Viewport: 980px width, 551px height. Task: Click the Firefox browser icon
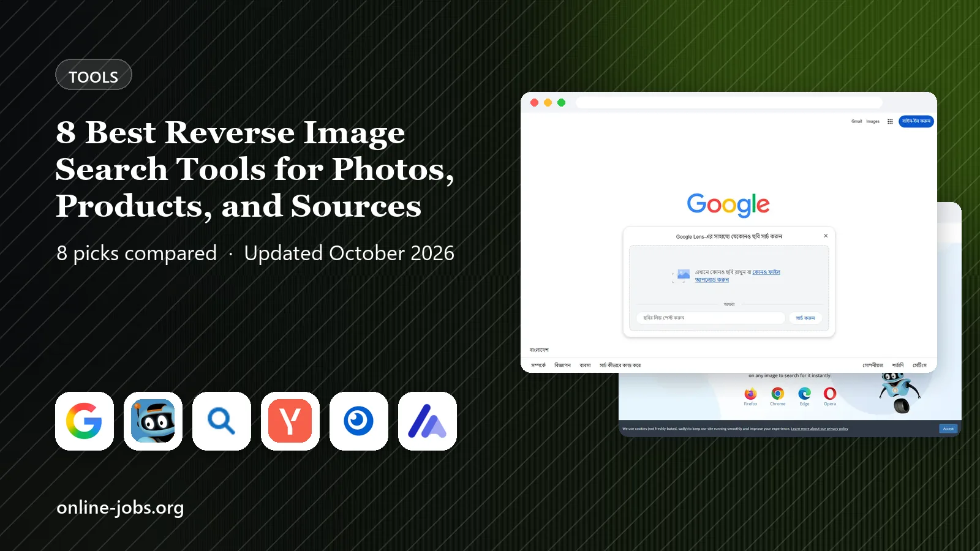point(750,394)
